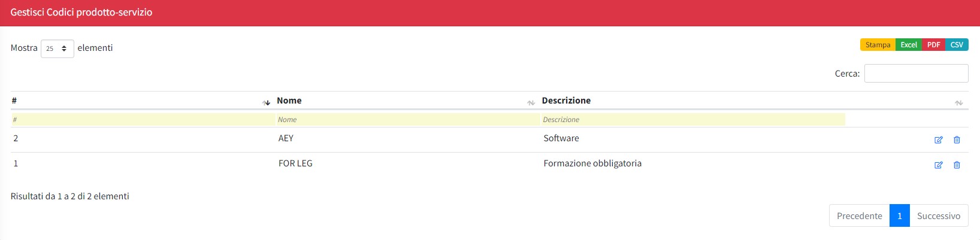Toggle sort arrow on # column
The height and width of the screenshot is (240, 980).
(267, 102)
